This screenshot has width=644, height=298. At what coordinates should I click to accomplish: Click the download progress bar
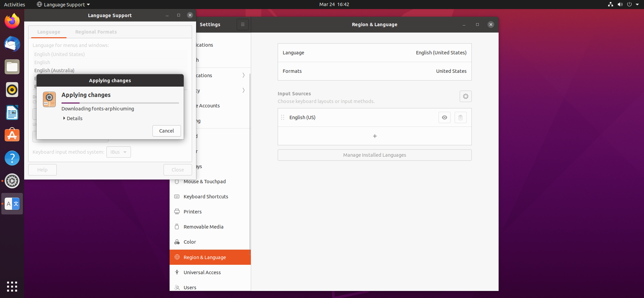click(120, 103)
